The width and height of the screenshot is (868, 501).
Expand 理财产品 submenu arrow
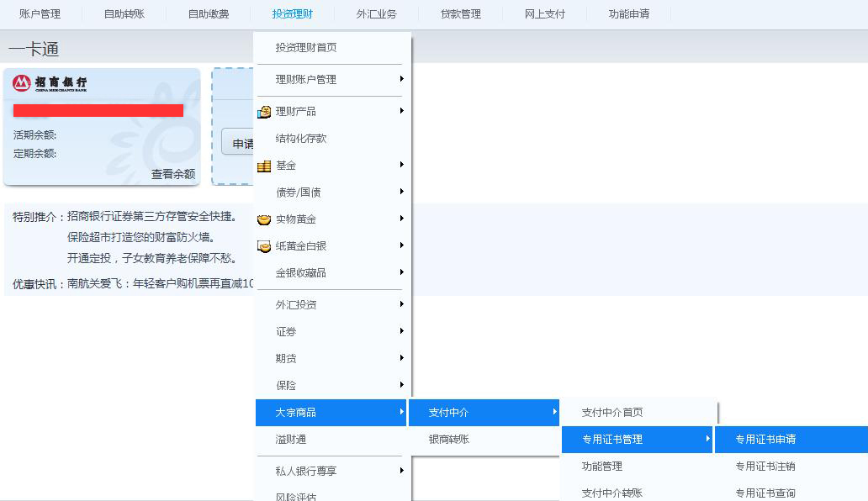(x=401, y=111)
